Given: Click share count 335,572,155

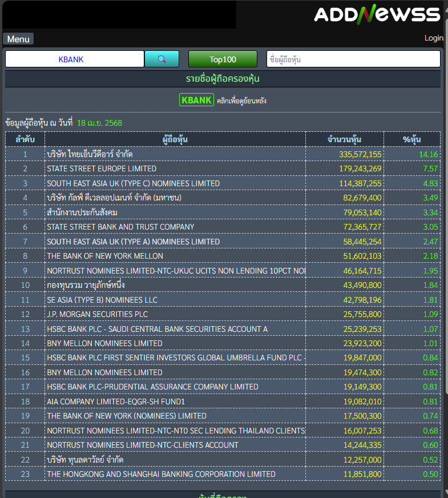Looking at the screenshot, I should click(360, 154).
